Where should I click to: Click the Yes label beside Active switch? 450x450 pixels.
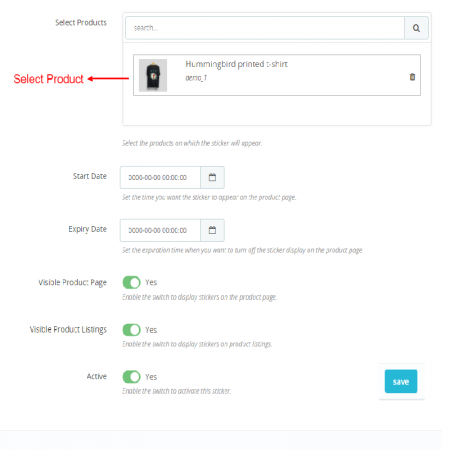click(151, 377)
